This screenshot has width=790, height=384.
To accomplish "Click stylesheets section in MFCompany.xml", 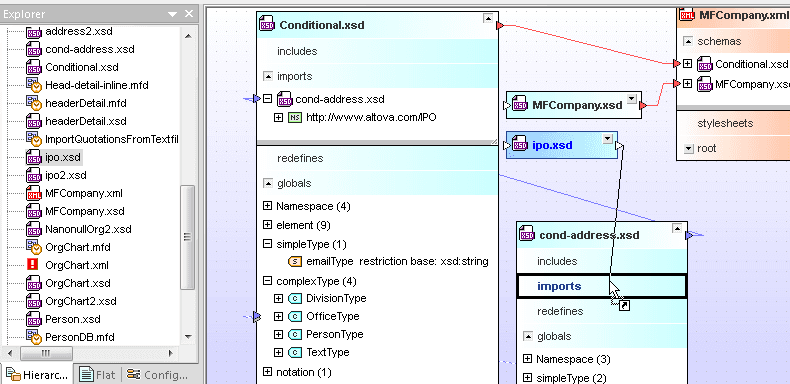I will click(734, 123).
